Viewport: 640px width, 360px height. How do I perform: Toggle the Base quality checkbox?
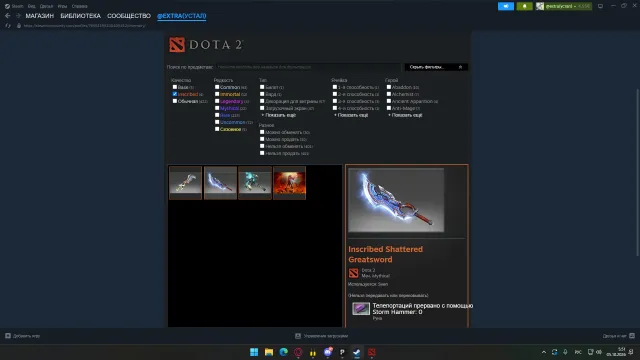click(175, 87)
